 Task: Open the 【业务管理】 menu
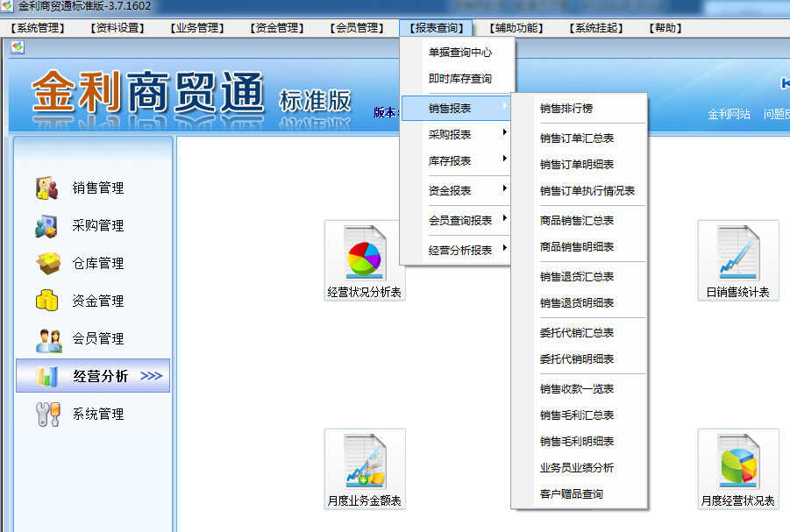pos(197,28)
